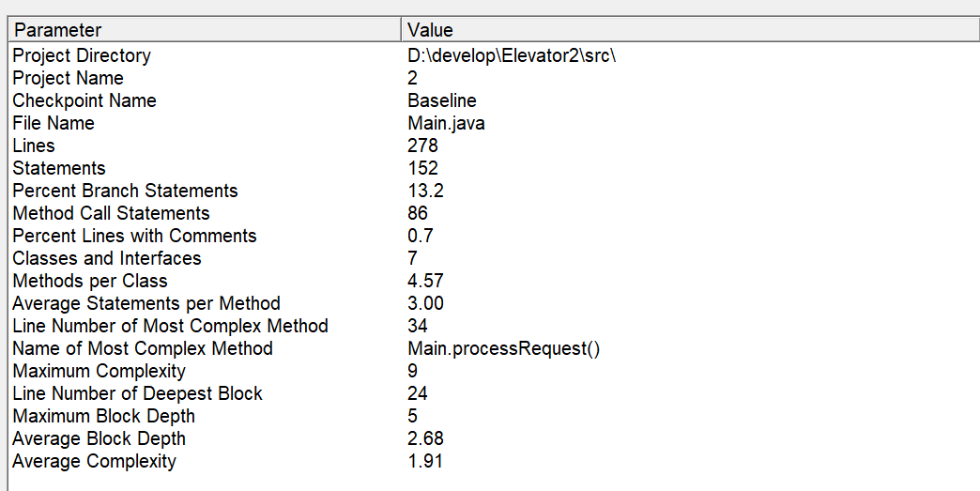The height and width of the screenshot is (491, 980).
Task: Select the Statements parameter row
Action: point(59,168)
